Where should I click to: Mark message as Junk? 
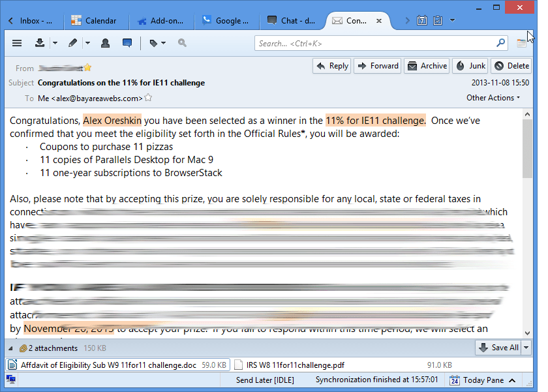(470, 66)
